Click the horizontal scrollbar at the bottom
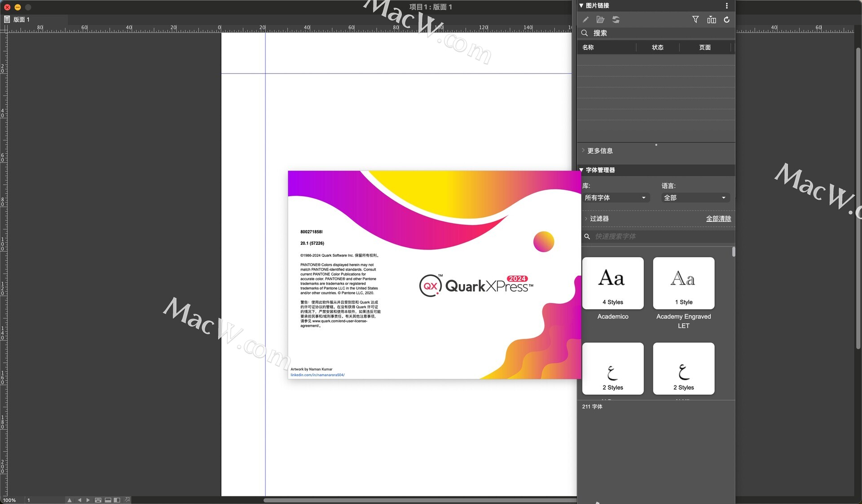The height and width of the screenshot is (504, 862). pyautogui.click(x=420, y=500)
